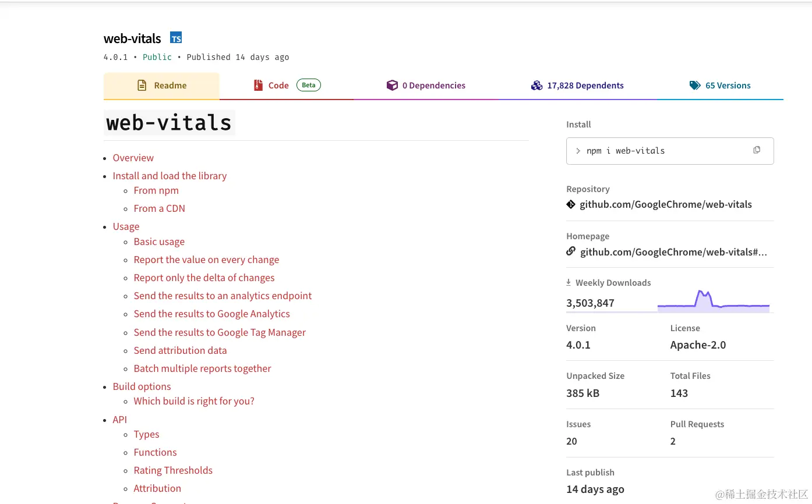Switch to the Code Beta tab
This screenshot has width=812, height=504.
(x=287, y=86)
